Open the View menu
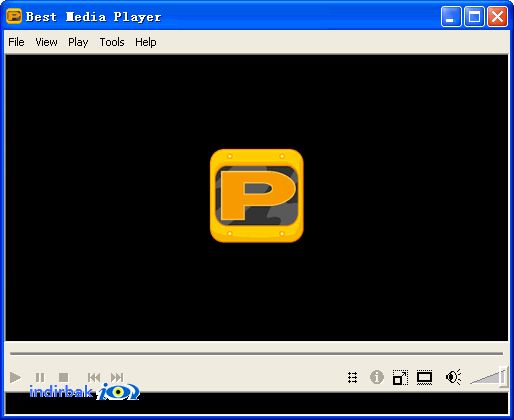The height and width of the screenshot is (420, 514). [x=46, y=42]
